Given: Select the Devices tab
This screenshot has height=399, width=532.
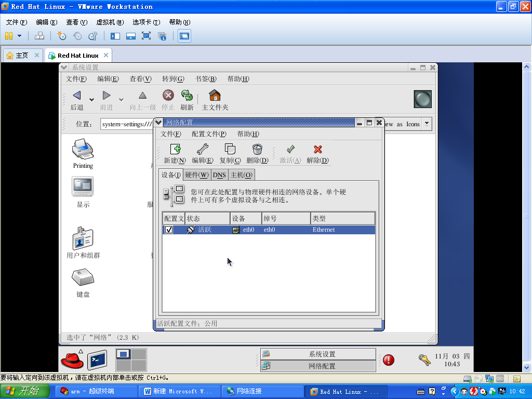Looking at the screenshot, I should click(x=171, y=175).
